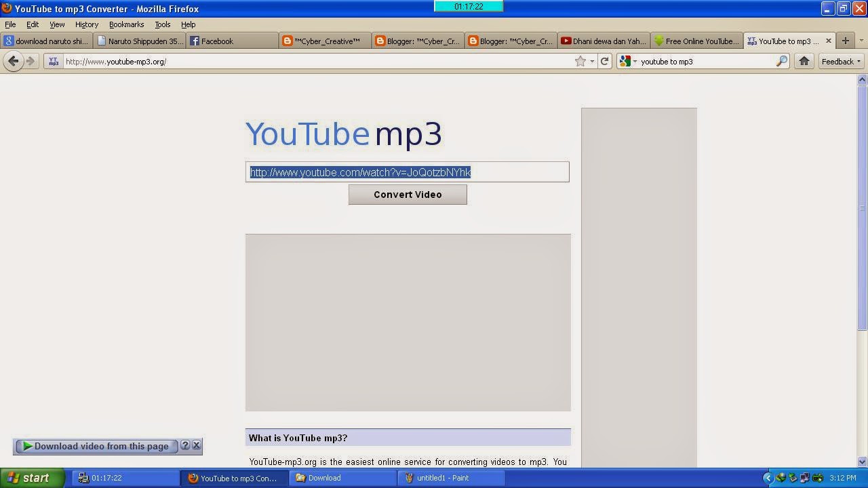Switch to download naruto shi... tab
The width and height of the screenshot is (868, 488).
(x=47, y=41)
